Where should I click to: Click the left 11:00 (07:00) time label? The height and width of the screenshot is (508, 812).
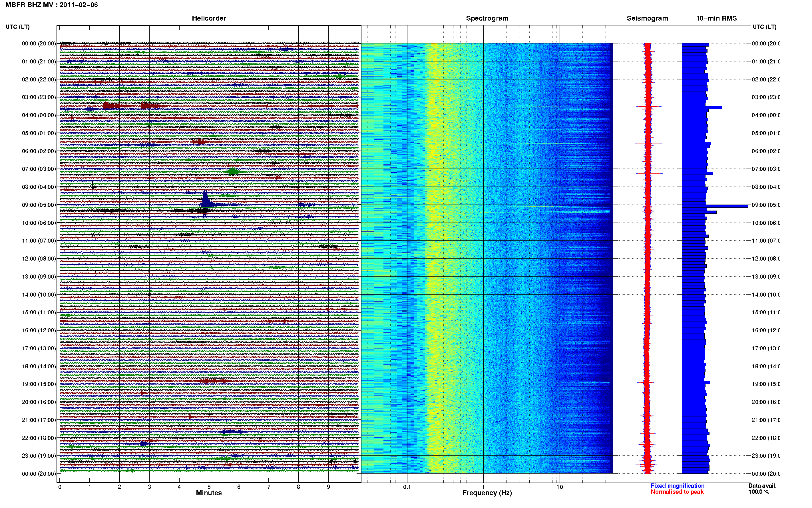pyautogui.click(x=39, y=241)
